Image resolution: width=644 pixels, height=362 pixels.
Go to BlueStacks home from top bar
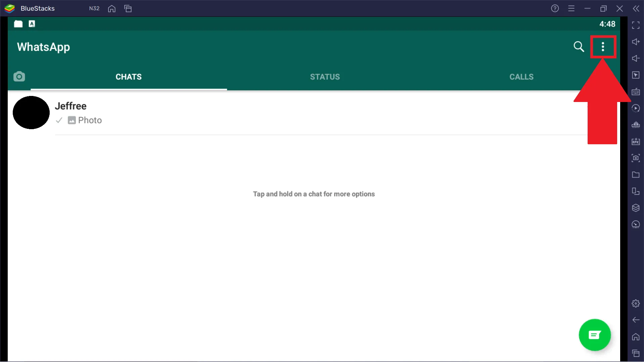[x=112, y=8]
